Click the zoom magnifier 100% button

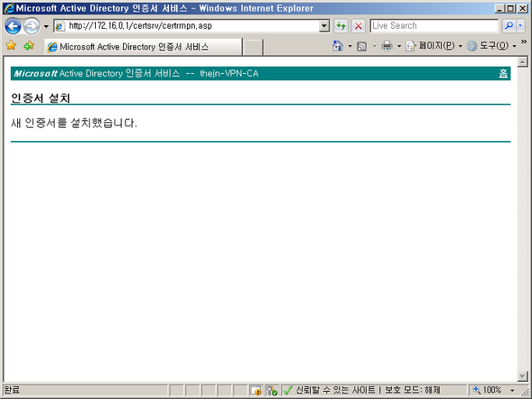[488, 390]
